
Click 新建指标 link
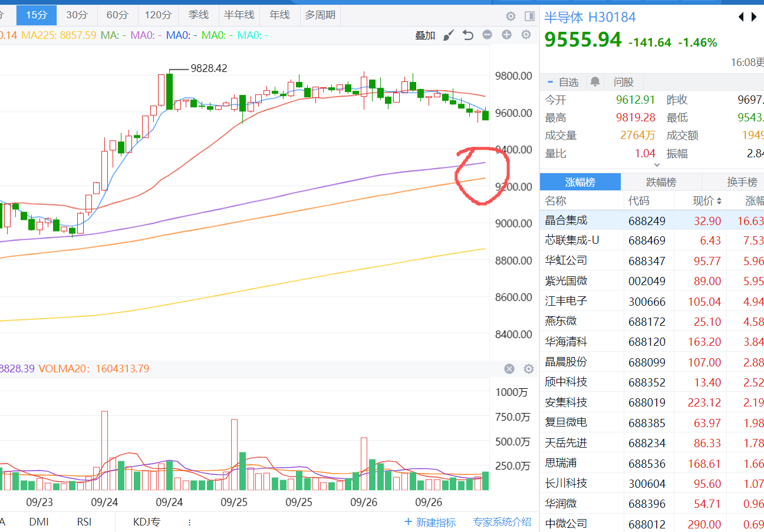point(430,522)
